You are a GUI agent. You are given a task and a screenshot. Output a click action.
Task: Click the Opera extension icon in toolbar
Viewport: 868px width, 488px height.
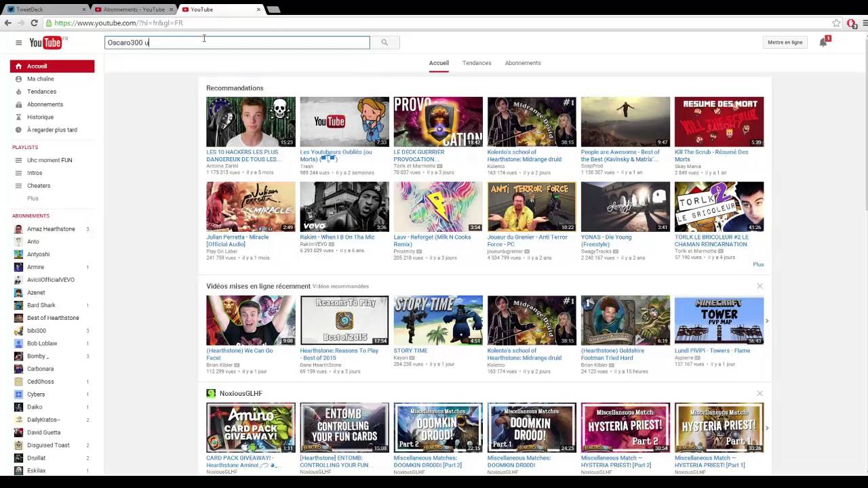(x=851, y=23)
